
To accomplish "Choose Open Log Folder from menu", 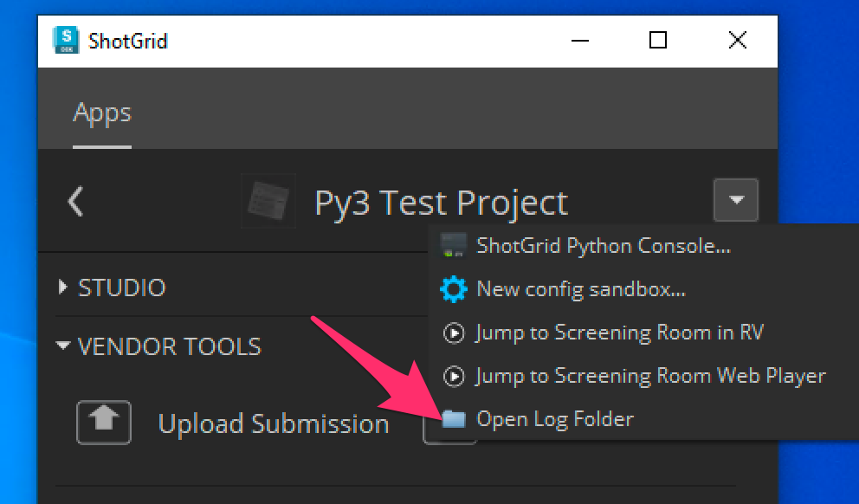I will (x=643, y=419).
